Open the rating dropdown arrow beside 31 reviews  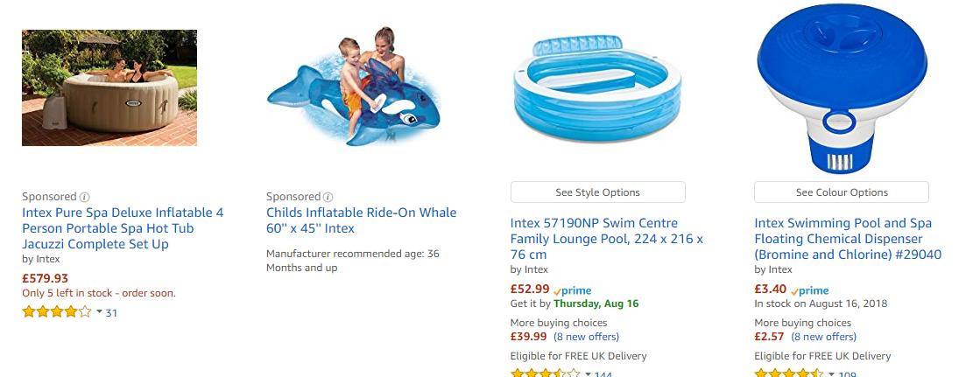tap(99, 312)
